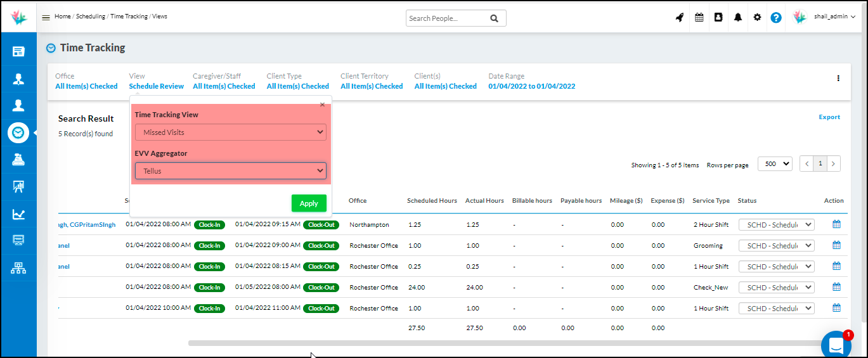Open the three-dot filter options menu
Image resolution: width=868 pixels, height=358 pixels.
(x=838, y=79)
